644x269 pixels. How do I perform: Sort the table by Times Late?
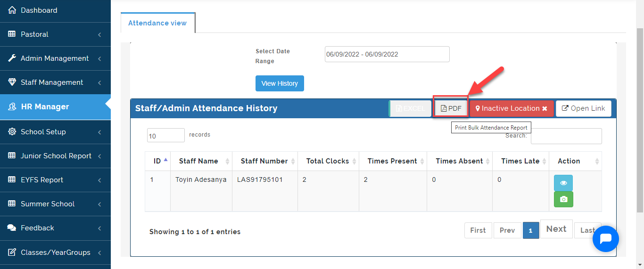pyautogui.click(x=520, y=161)
